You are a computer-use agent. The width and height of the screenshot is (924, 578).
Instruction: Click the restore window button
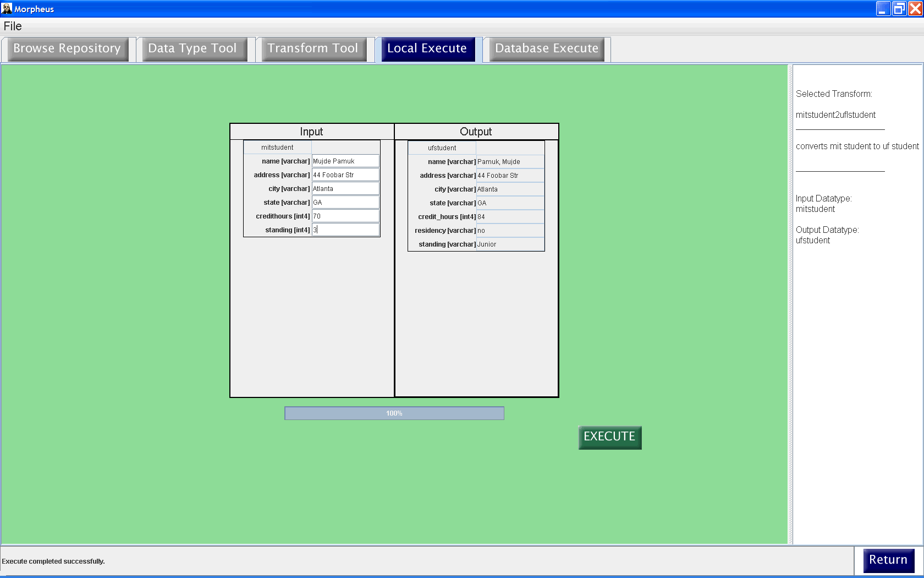tap(899, 9)
